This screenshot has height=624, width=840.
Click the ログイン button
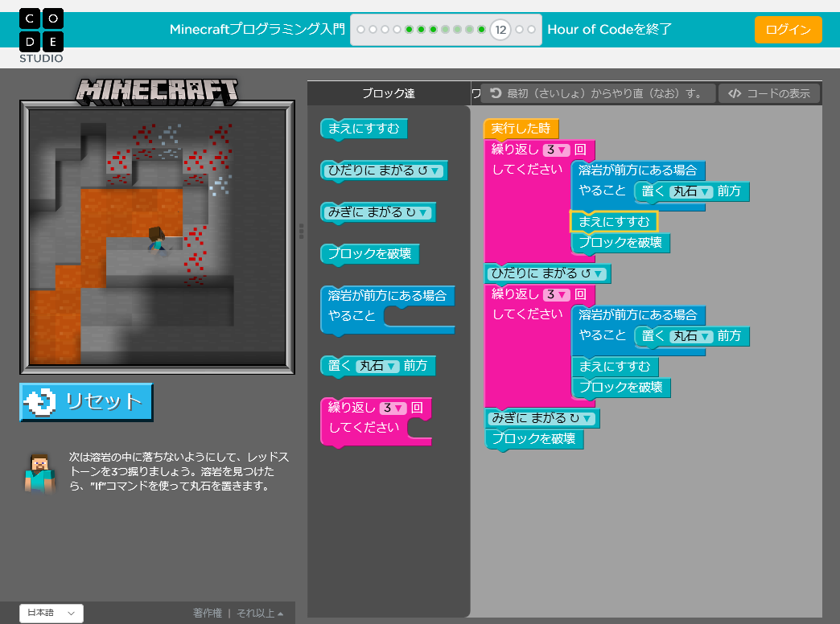click(x=788, y=30)
